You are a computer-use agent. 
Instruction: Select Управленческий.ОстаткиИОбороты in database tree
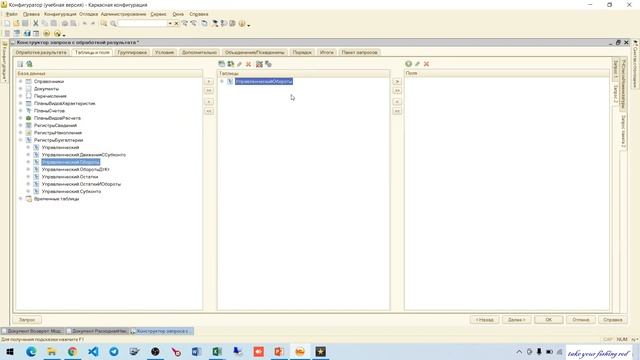(81, 184)
